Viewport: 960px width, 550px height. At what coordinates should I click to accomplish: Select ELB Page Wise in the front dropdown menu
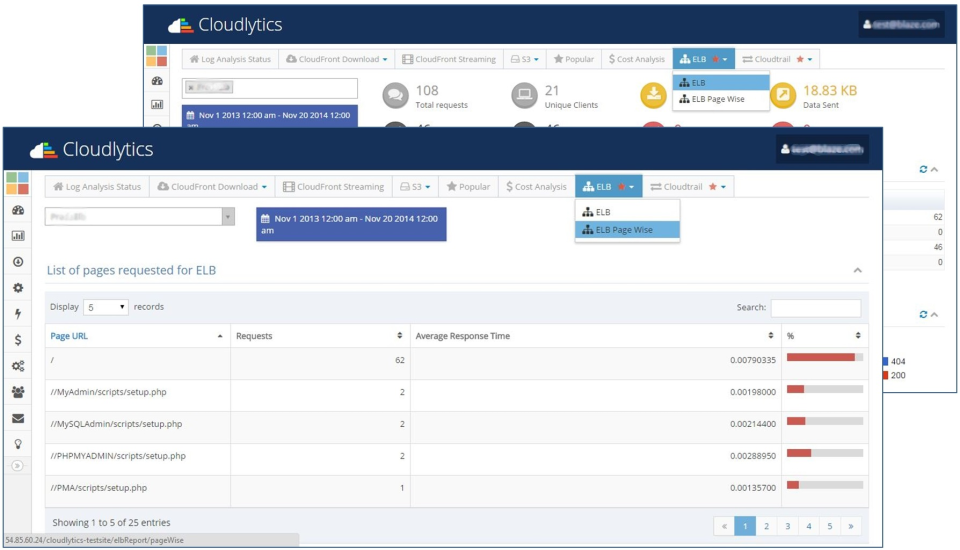628,230
